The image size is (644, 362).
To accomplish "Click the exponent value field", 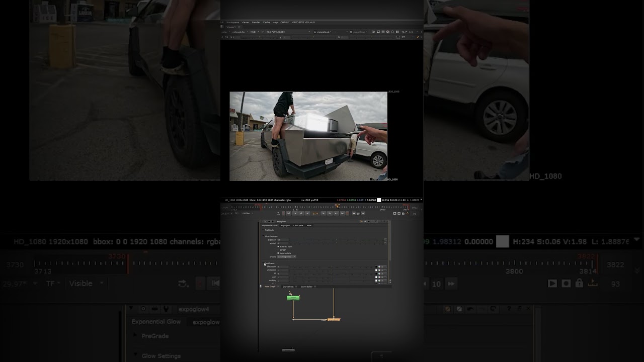I will (x=283, y=240).
